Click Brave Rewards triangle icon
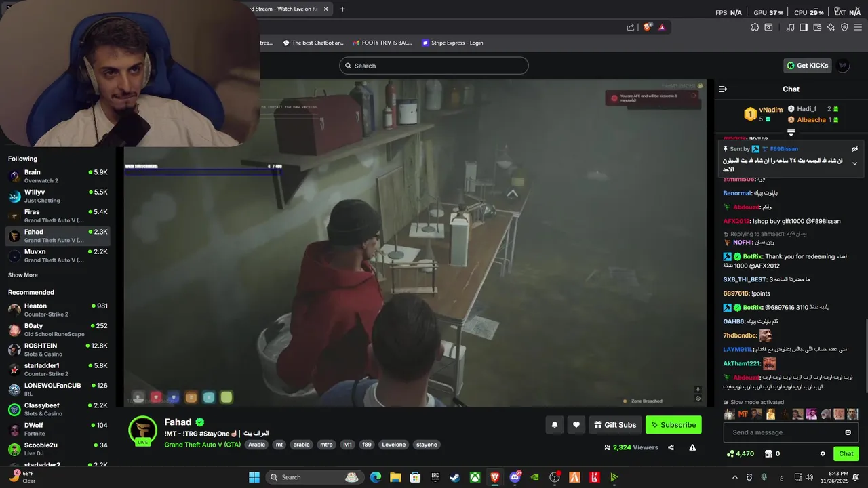 point(662,27)
